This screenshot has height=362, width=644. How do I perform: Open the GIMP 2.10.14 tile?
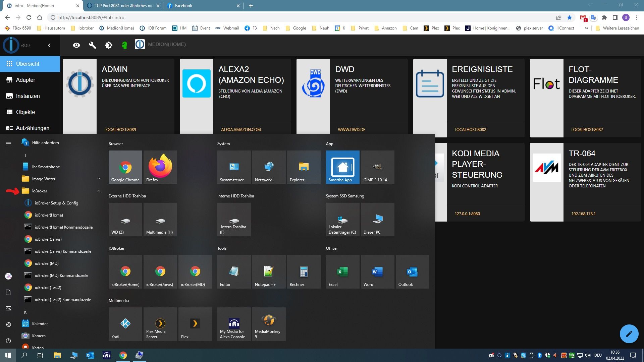point(377,167)
